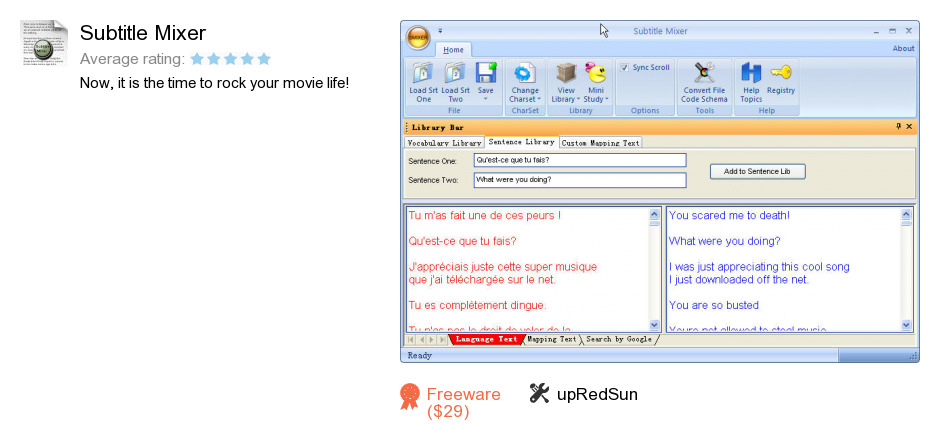
Task: Select line "Tu m'as fait une de ces peurs !"
Action: pyautogui.click(x=484, y=215)
